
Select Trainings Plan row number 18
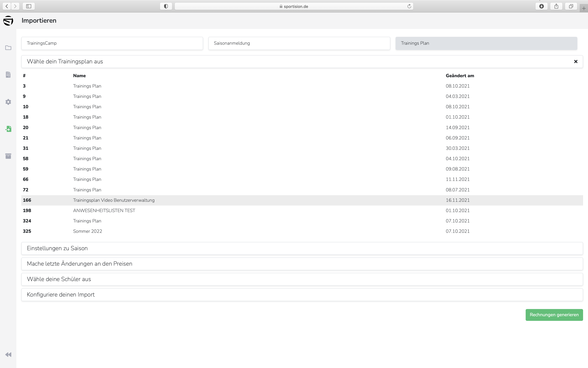click(x=302, y=117)
